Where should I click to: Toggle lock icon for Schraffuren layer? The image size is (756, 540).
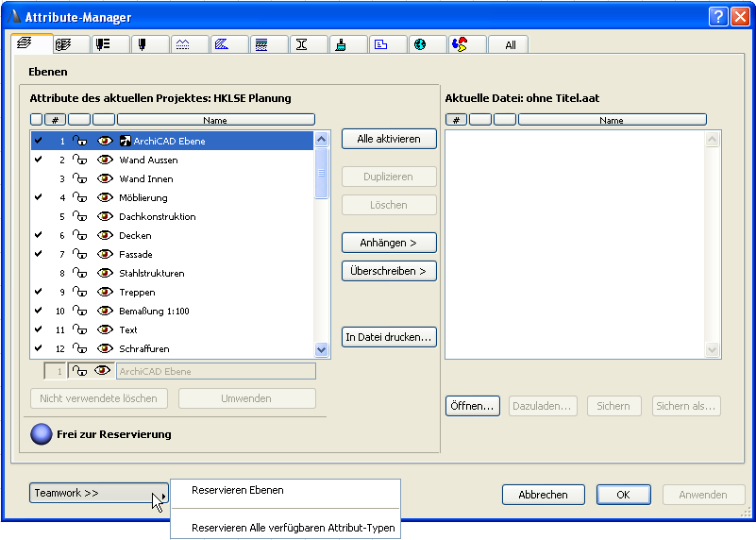coord(79,348)
